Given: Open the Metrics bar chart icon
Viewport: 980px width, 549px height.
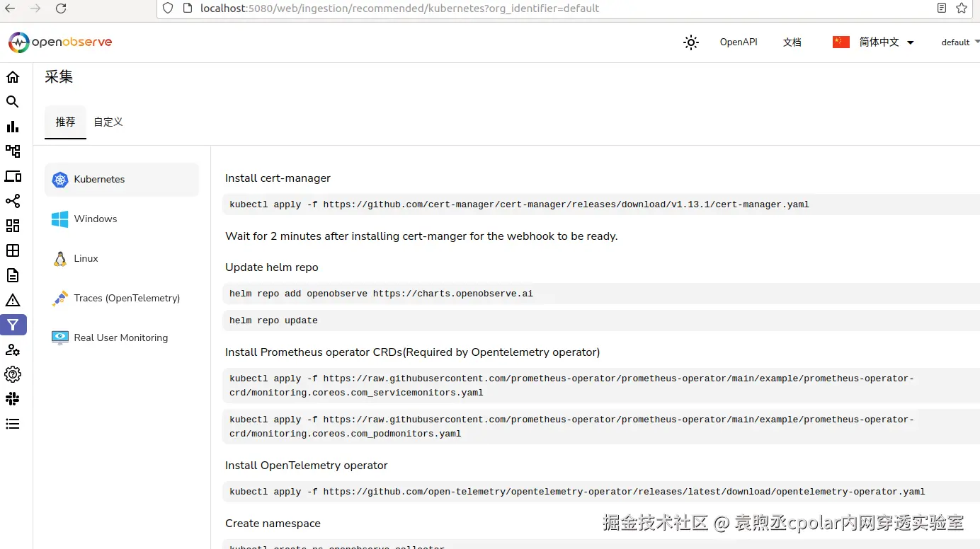Looking at the screenshot, I should 13,127.
